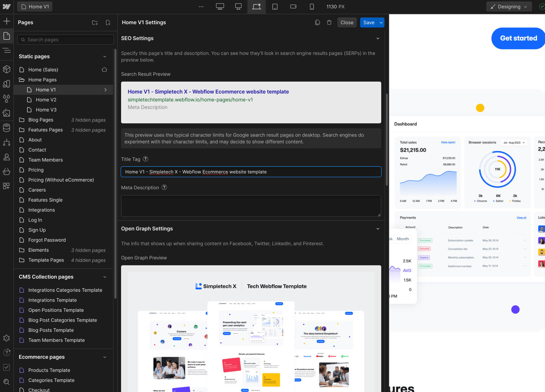545x392 pixels.
Task: Delete the page using the trash icon
Action: (x=329, y=22)
